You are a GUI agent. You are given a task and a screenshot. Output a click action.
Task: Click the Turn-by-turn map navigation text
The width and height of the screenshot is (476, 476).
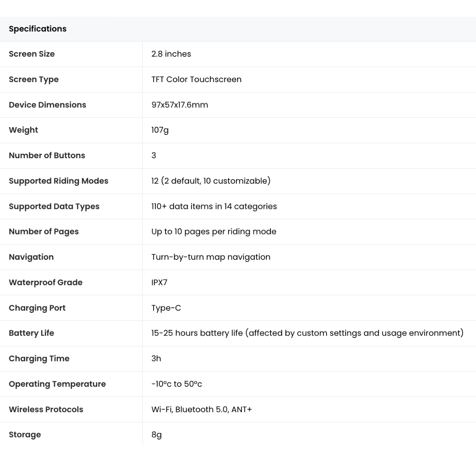coord(211,257)
